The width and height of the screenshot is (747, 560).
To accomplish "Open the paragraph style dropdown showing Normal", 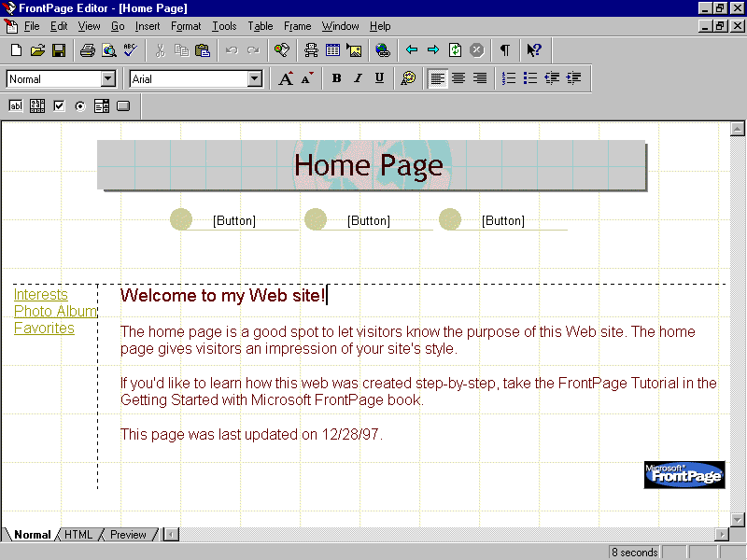I will pyautogui.click(x=107, y=79).
